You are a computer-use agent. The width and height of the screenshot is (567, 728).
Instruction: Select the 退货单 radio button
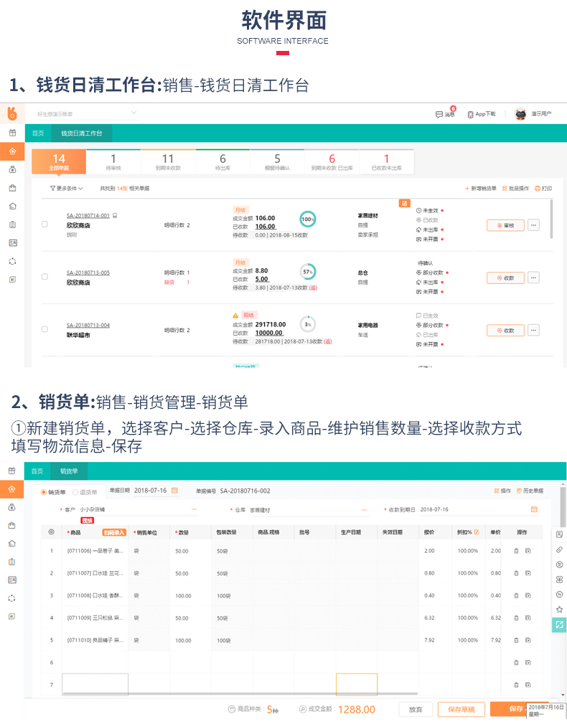pyautogui.click(x=75, y=491)
